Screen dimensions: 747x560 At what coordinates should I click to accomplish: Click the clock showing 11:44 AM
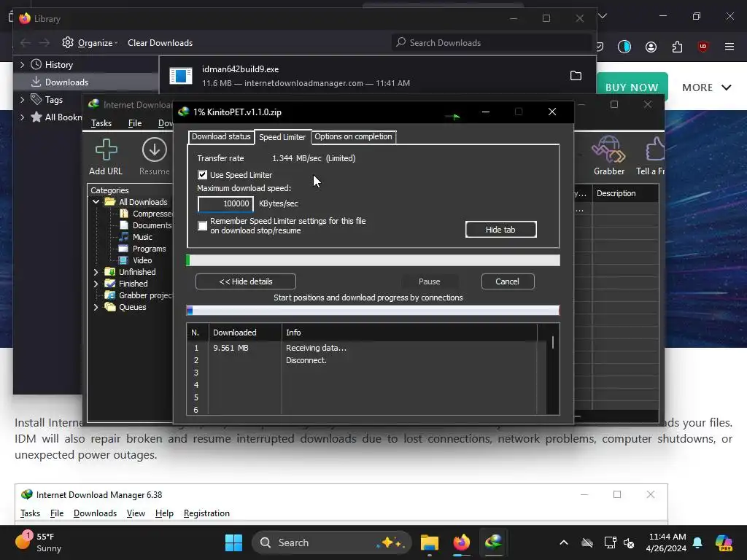pos(666,542)
